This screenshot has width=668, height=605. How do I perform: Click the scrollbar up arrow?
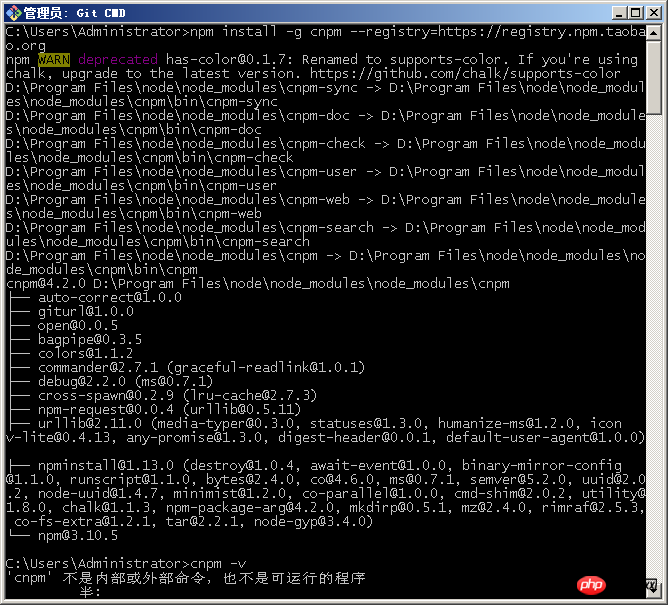click(653, 33)
